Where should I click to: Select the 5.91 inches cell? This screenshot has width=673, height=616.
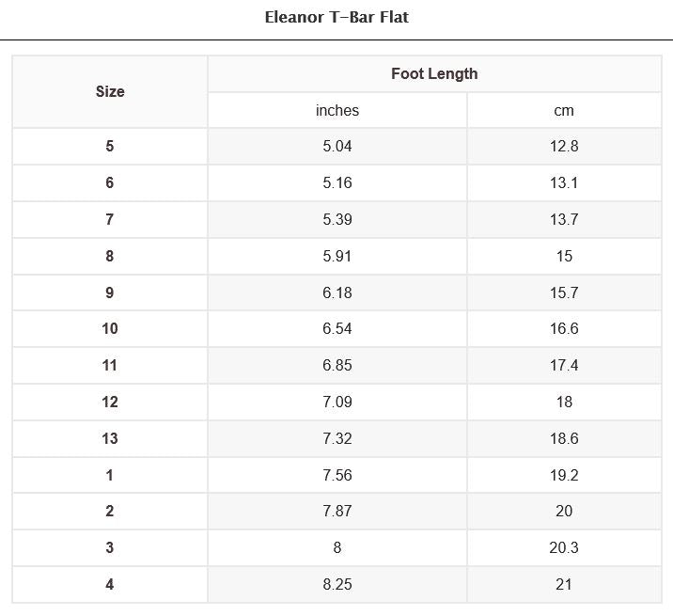click(x=337, y=256)
